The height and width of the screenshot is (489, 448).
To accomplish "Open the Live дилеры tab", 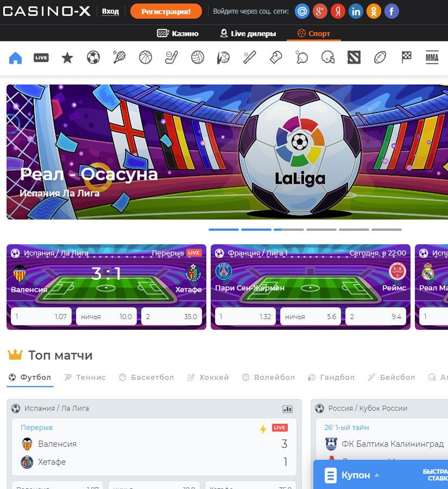I will click(x=248, y=33).
